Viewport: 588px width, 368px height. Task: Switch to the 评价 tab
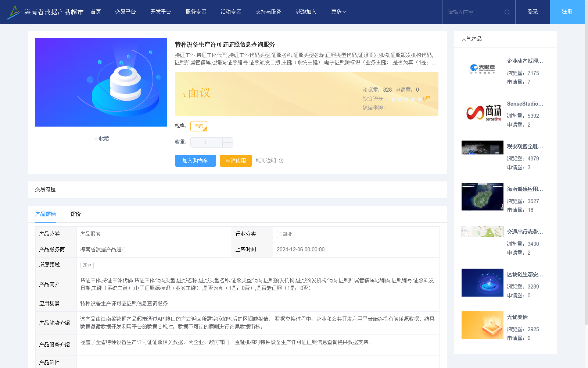(75, 214)
